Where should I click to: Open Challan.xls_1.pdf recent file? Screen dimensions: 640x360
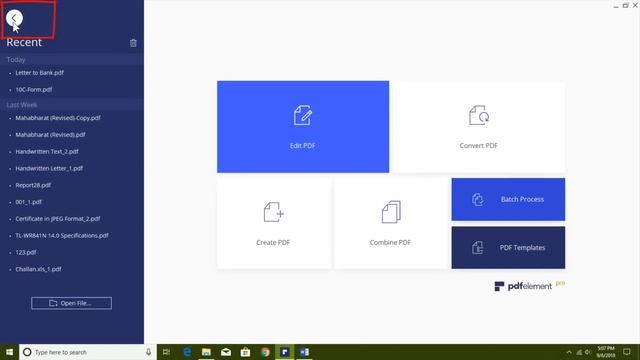point(38,269)
